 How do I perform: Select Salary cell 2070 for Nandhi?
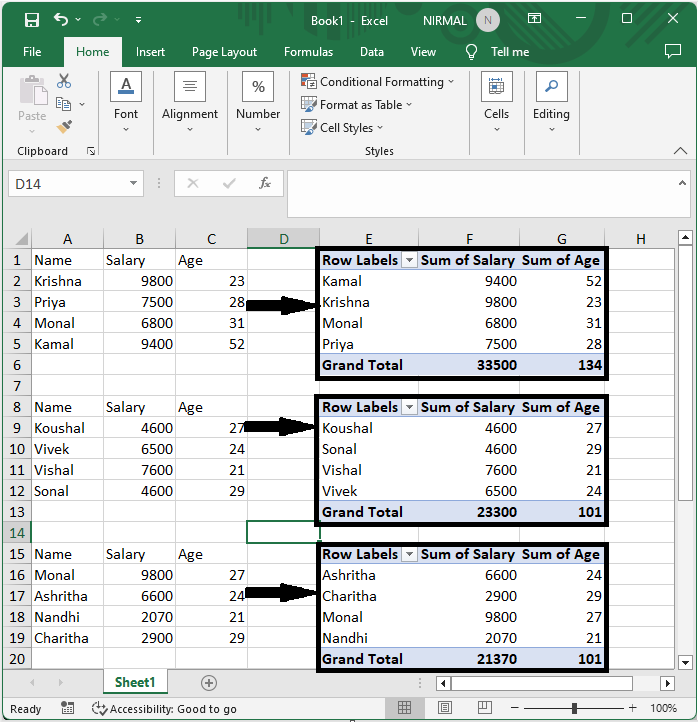tap(140, 617)
